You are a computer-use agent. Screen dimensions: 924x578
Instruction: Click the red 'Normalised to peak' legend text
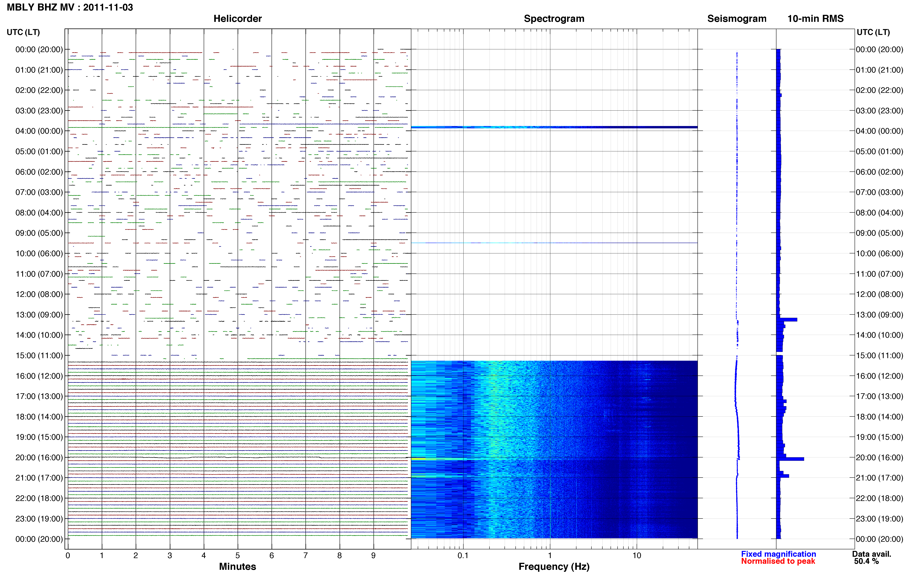coord(778,561)
